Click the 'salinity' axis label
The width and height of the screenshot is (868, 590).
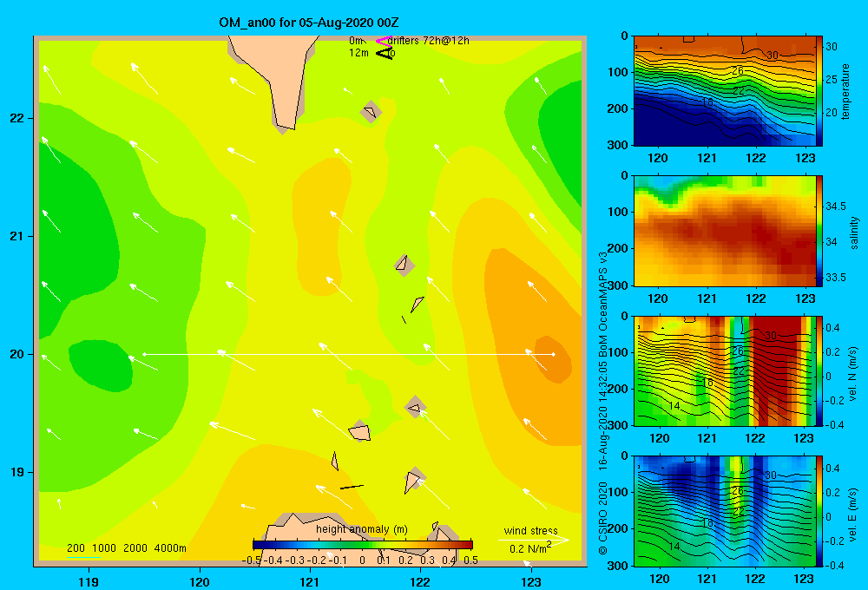click(854, 233)
